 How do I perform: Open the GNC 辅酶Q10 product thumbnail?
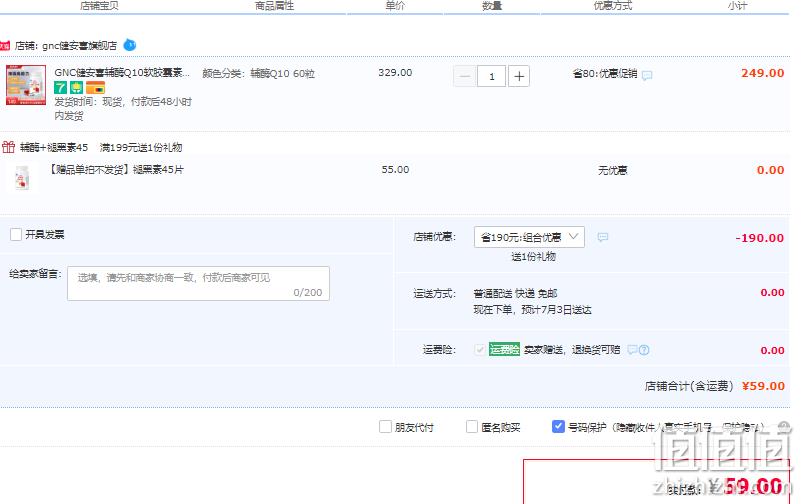point(26,85)
